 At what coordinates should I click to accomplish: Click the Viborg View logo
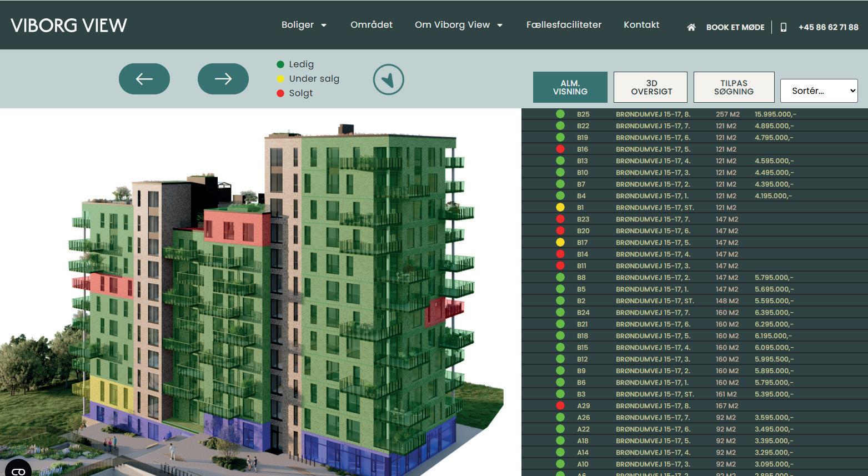[x=69, y=25]
